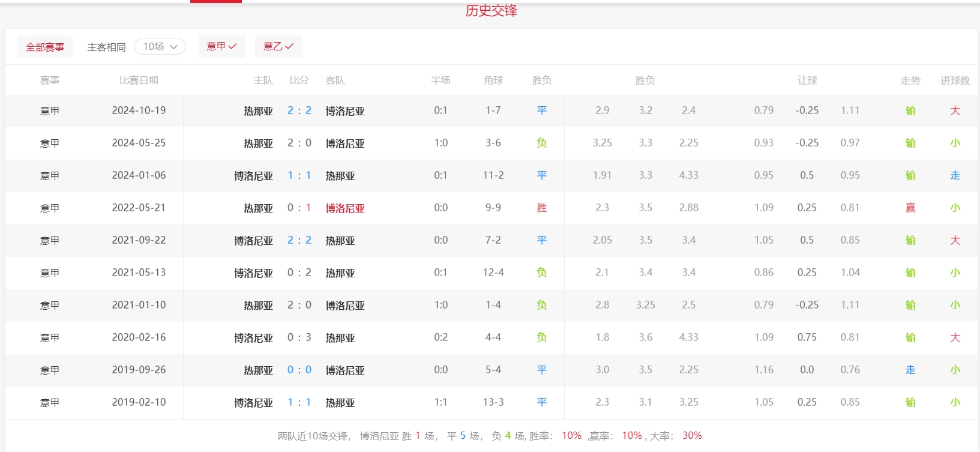
Task: Uncheck the 意乙 league filter
Action: point(278,46)
